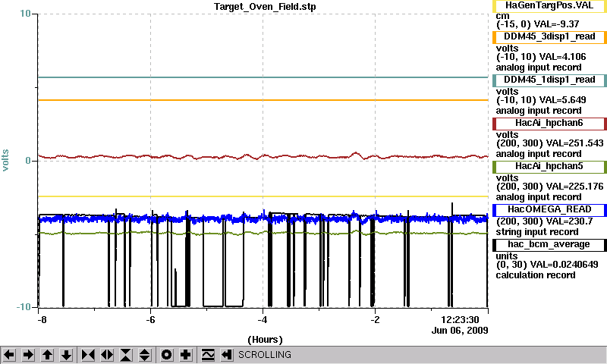Click the waveform graph-mode toolbar icon
Image resolution: width=607 pixels, height=364 pixels.
(208, 355)
